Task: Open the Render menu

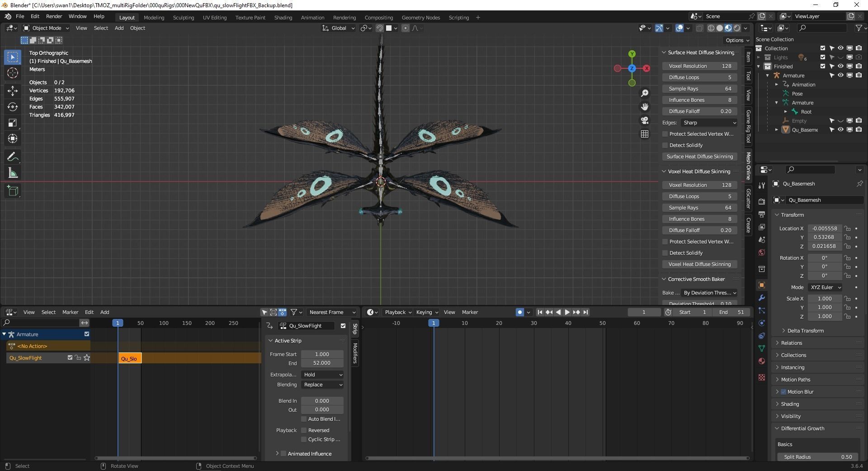Action: point(54,16)
